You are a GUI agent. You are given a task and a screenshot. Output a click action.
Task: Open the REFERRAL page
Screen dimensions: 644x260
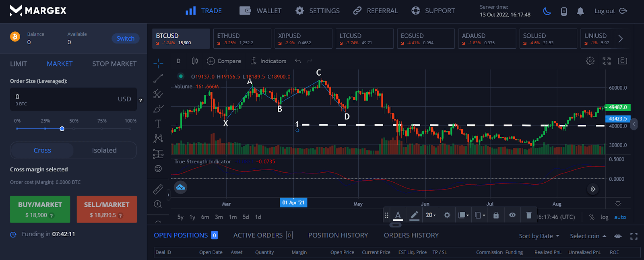pos(375,11)
